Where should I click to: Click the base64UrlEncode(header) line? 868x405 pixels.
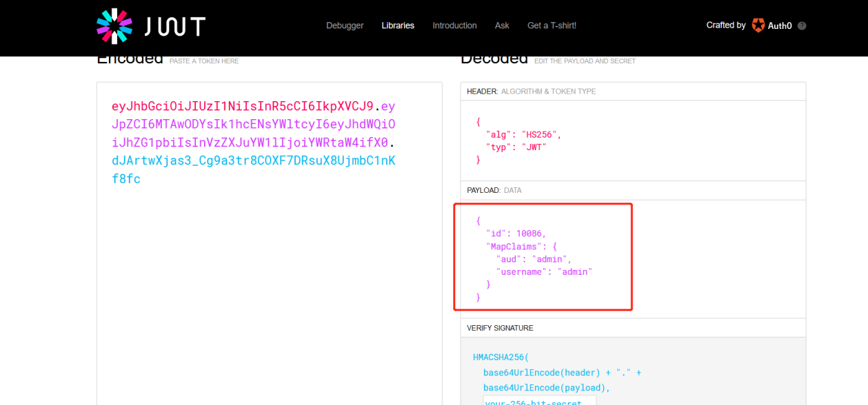tap(563, 373)
